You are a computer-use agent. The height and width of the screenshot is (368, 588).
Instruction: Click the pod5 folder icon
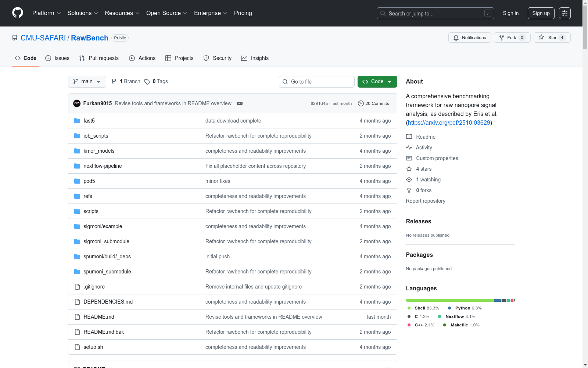click(77, 181)
